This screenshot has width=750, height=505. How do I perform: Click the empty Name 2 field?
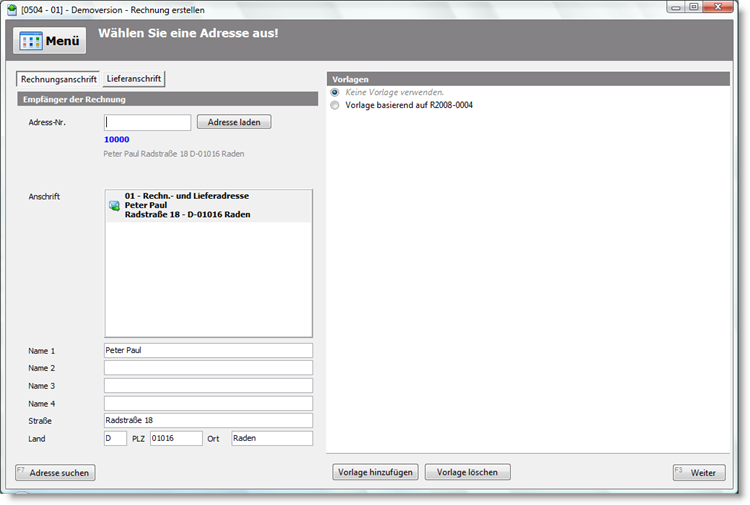point(208,368)
